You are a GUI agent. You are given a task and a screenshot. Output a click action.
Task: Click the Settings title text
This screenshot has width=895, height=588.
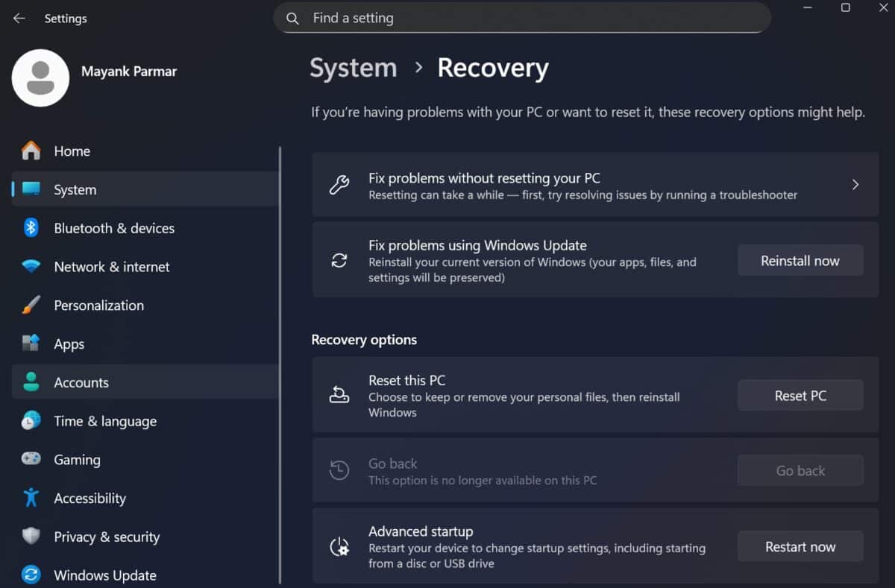(x=66, y=19)
